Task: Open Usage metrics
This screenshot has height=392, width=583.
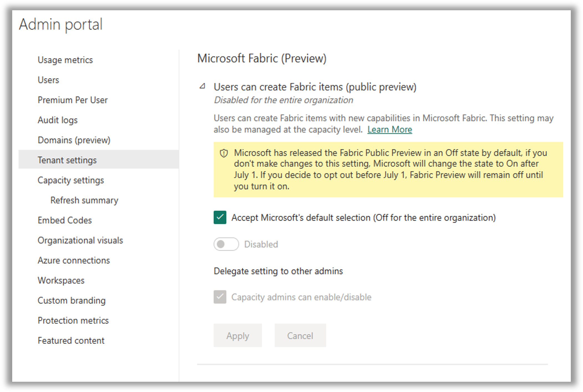Action: tap(65, 60)
